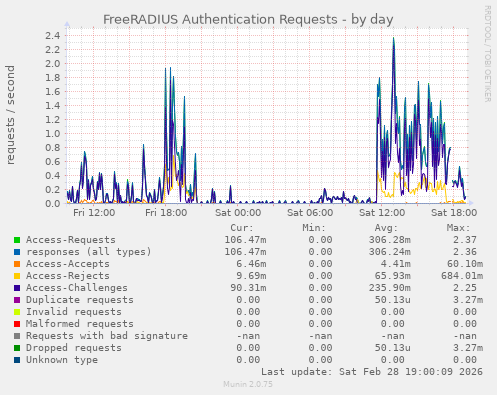497x395 pixels.
Task: Click the Invalid requests legend label
Action: (x=74, y=312)
